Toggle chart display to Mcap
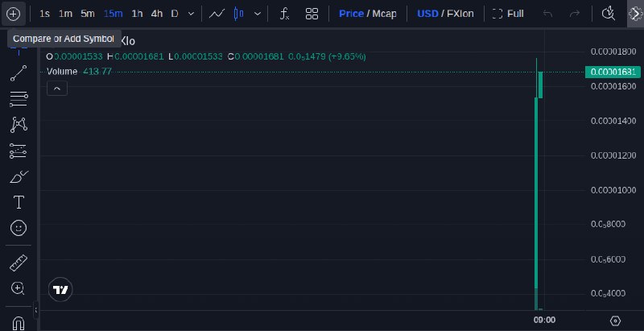The width and height of the screenshot is (644, 331). pyautogui.click(x=385, y=14)
